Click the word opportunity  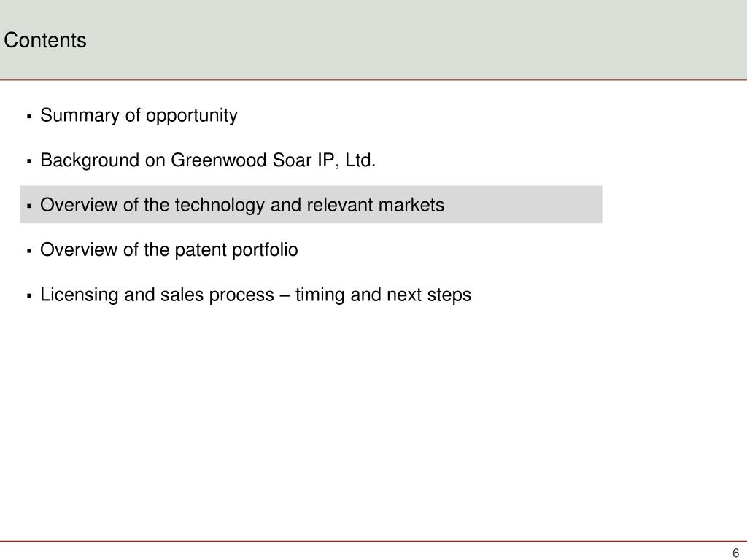(192, 116)
